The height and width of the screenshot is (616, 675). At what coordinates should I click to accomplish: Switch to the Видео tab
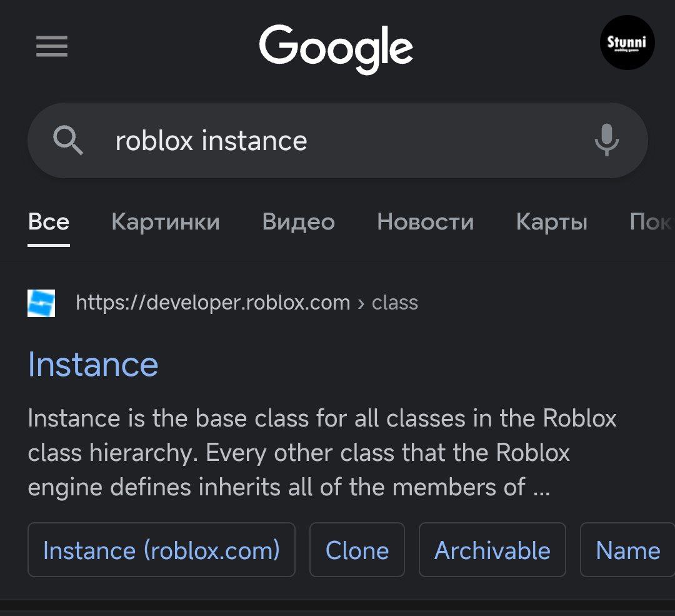coord(298,222)
